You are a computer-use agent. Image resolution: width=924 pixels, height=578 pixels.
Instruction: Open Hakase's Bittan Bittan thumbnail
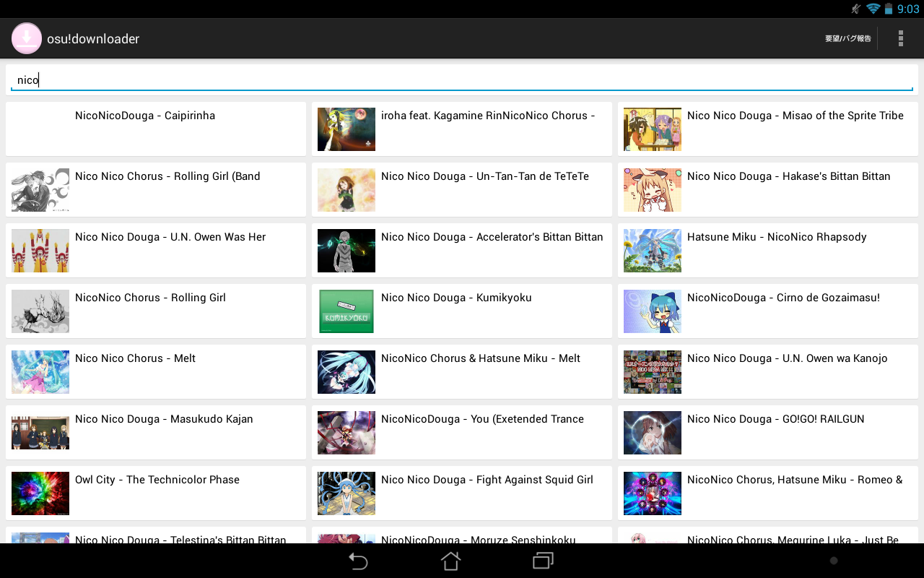tap(653, 190)
